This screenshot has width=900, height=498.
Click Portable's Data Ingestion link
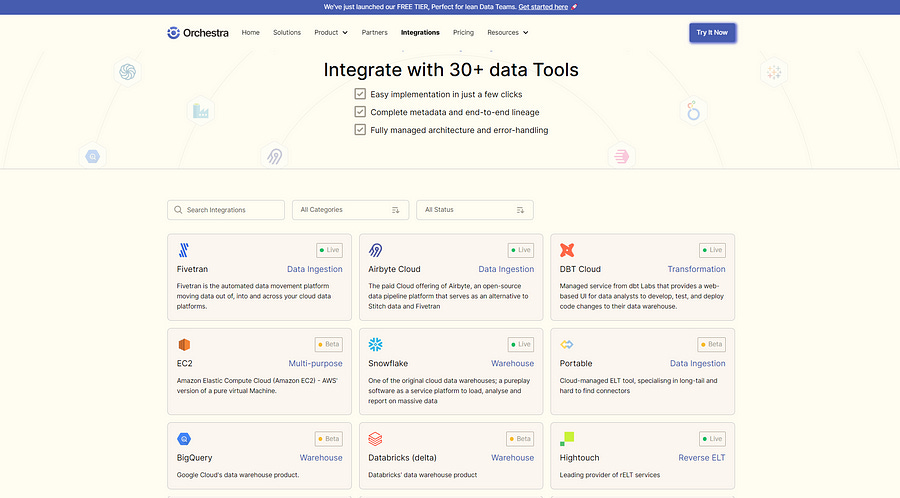[697, 363]
